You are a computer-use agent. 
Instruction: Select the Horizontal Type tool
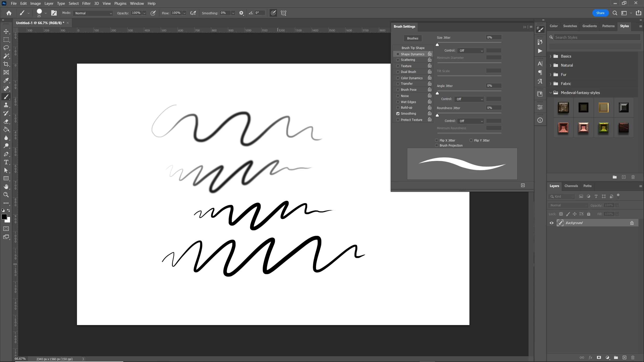click(6, 162)
